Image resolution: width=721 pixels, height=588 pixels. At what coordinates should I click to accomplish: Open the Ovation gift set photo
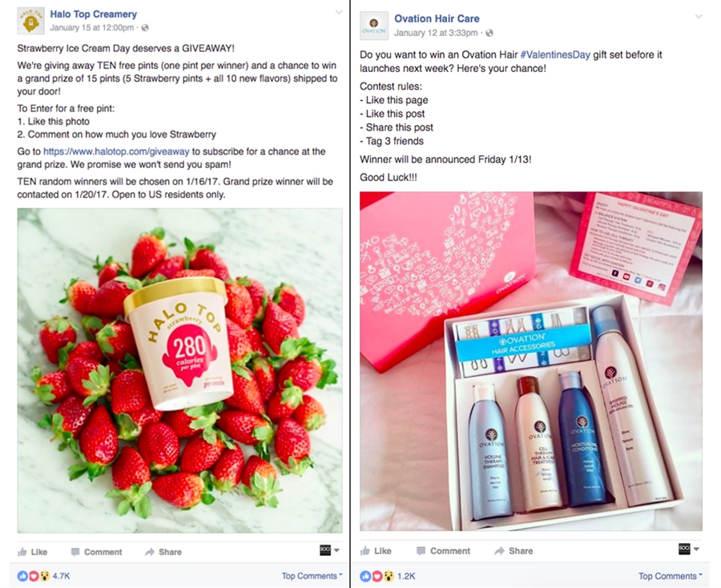coord(531,361)
